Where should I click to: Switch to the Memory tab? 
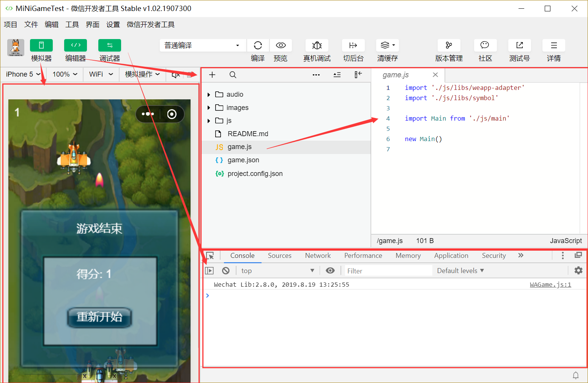click(x=408, y=256)
